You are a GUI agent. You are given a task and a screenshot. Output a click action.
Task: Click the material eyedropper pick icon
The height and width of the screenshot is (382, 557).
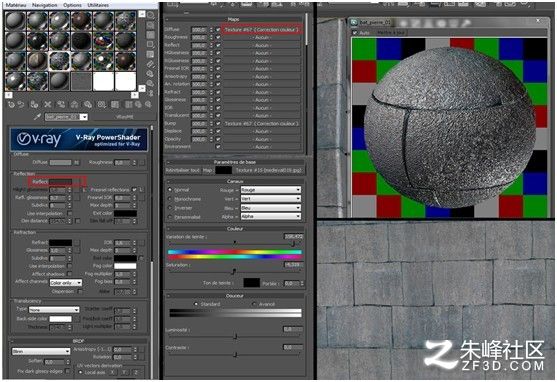tap(37, 117)
